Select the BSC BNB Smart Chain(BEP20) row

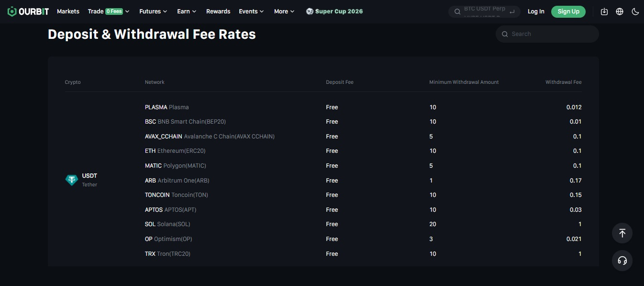click(185, 122)
